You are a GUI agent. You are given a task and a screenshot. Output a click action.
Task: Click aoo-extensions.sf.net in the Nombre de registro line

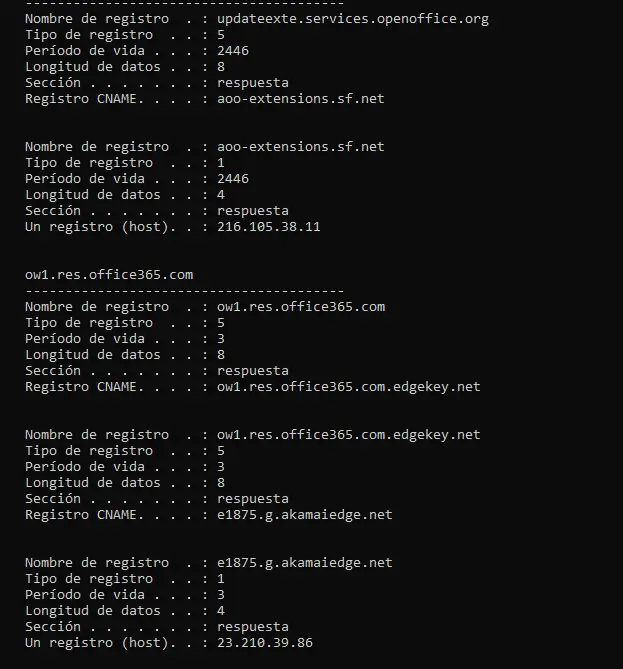point(300,146)
